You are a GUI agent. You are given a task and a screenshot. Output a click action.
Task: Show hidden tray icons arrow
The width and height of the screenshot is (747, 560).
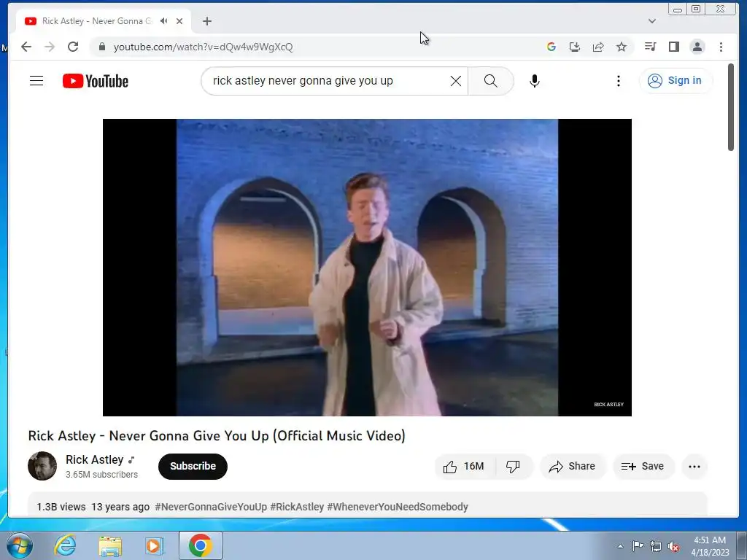click(x=620, y=546)
